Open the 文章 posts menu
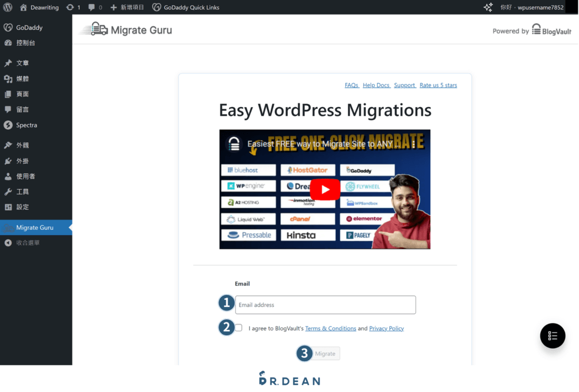 pyautogui.click(x=36, y=63)
